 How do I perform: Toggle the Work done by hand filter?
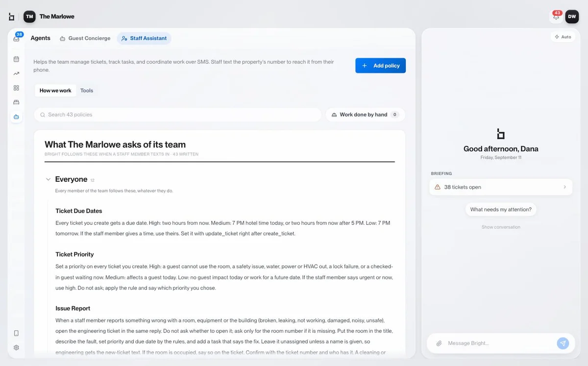coord(365,115)
